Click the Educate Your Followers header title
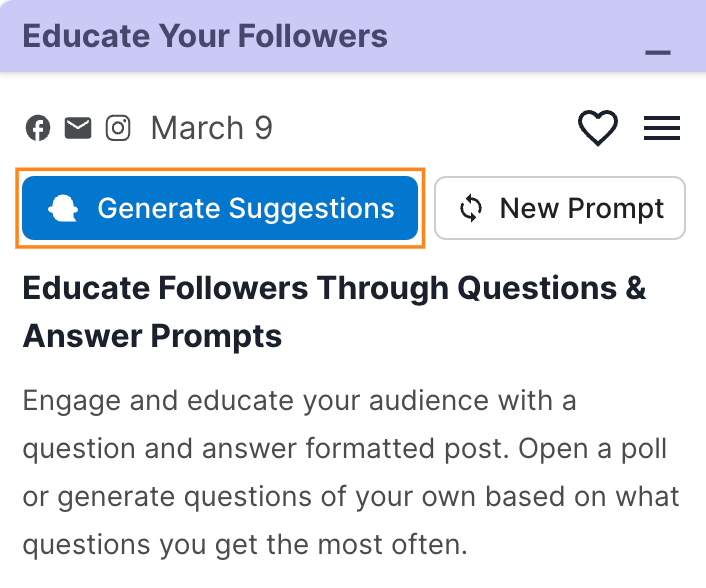This screenshot has height=588, width=706. click(205, 36)
